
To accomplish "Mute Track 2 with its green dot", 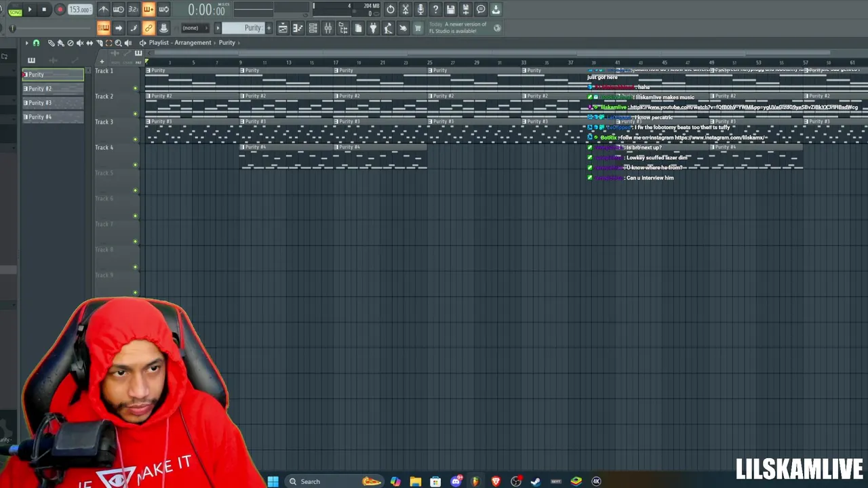I will 136,114.
